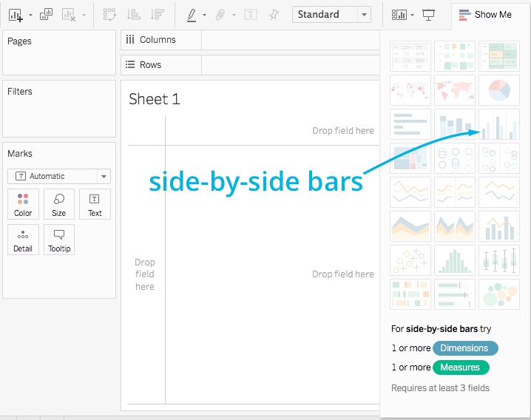Click the New Worksheet toolbar icon
The width and height of the screenshot is (531, 420).
click(15, 14)
